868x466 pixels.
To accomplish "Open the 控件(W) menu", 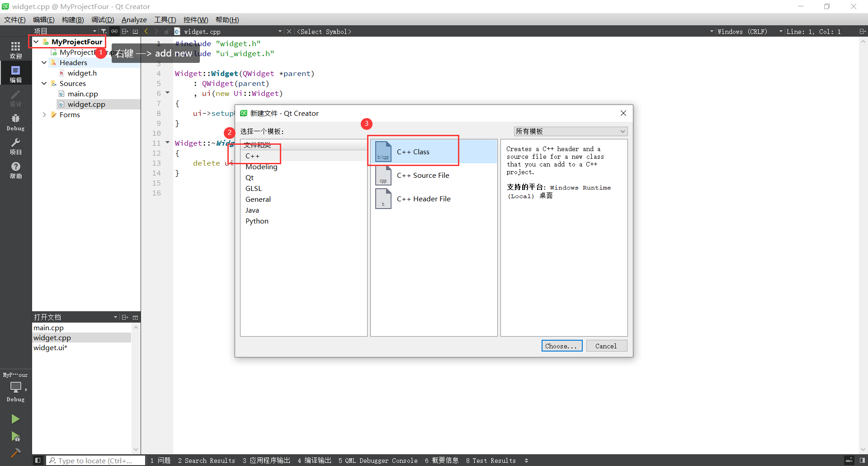I will coord(196,19).
